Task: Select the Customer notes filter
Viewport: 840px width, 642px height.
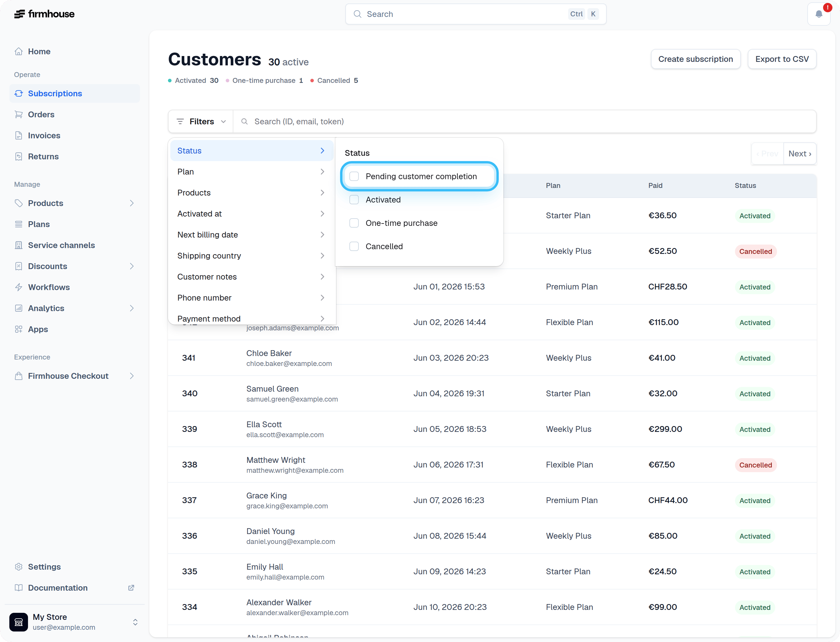Action: (252, 277)
